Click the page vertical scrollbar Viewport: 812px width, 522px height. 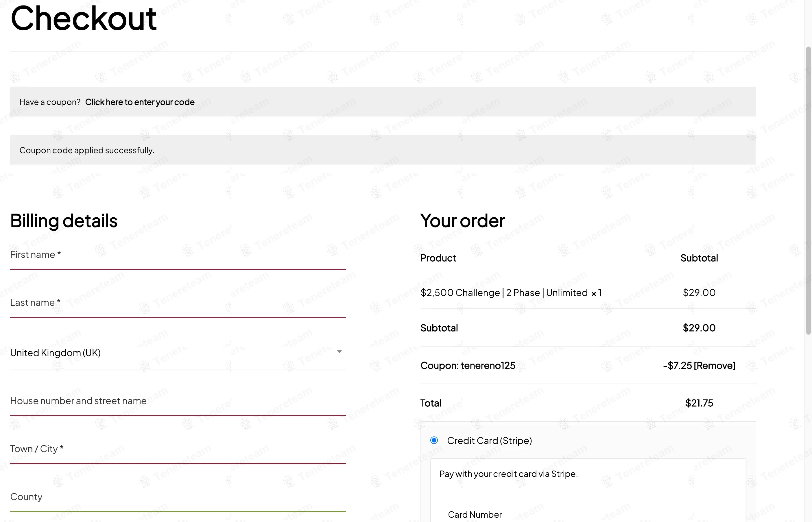tap(808, 190)
